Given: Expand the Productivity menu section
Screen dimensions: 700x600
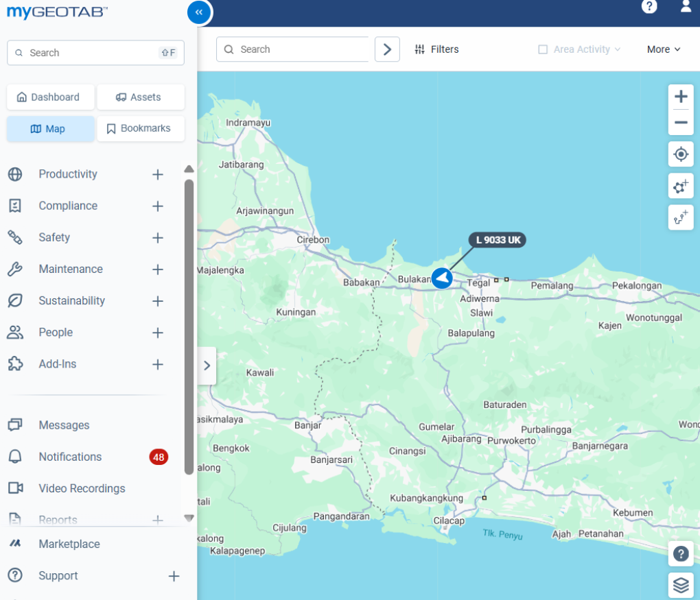Looking at the screenshot, I should pos(157,174).
